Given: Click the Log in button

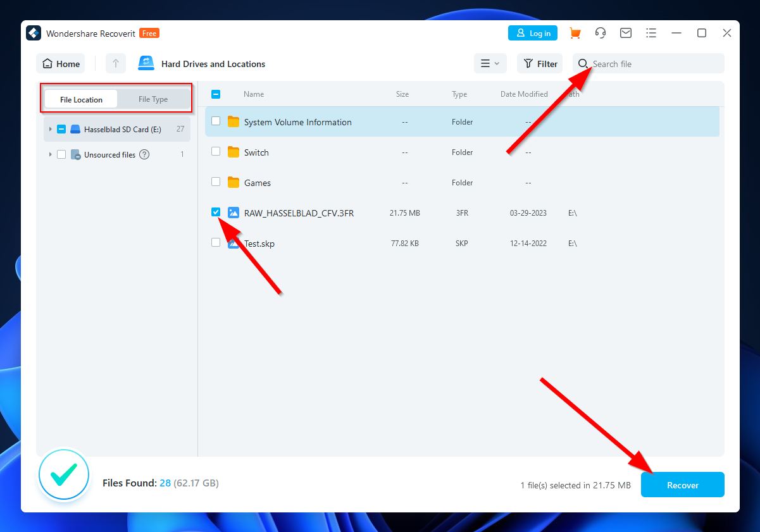Looking at the screenshot, I should [x=533, y=33].
